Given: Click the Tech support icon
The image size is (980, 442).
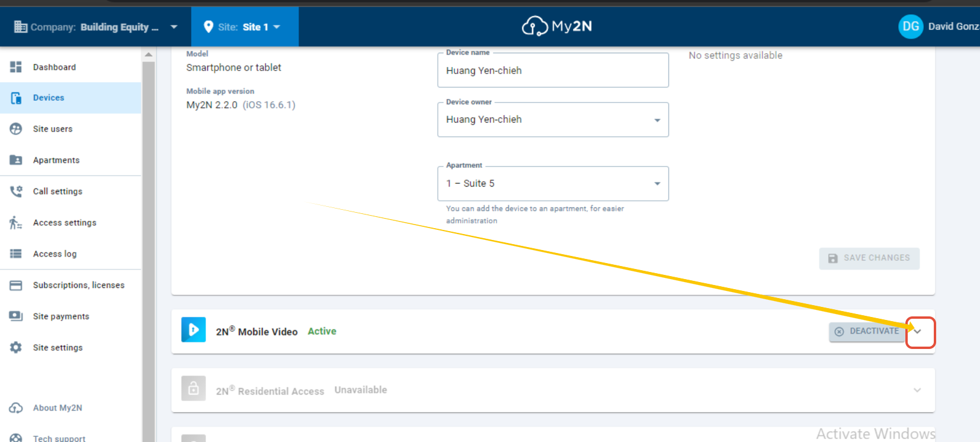Looking at the screenshot, I should click(16, 438).
